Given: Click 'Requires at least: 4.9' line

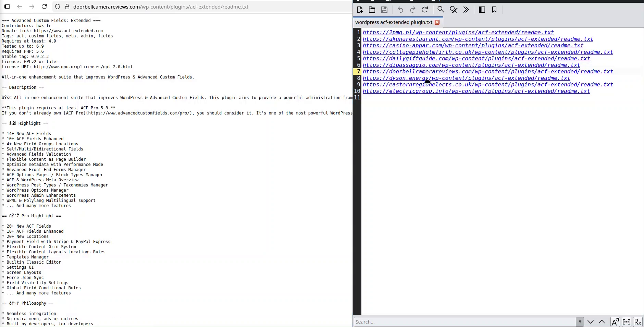Looking at the screenshot, I should click(x=29, y=41).
